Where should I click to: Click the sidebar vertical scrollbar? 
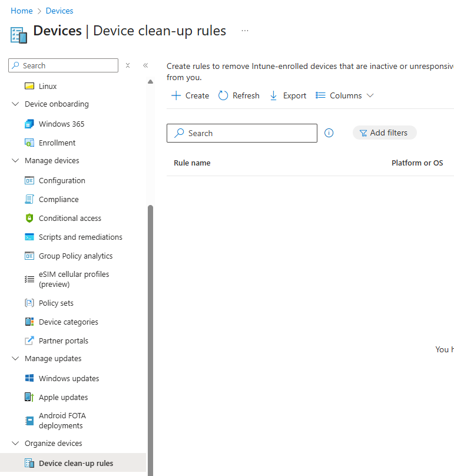click(150, 340)
